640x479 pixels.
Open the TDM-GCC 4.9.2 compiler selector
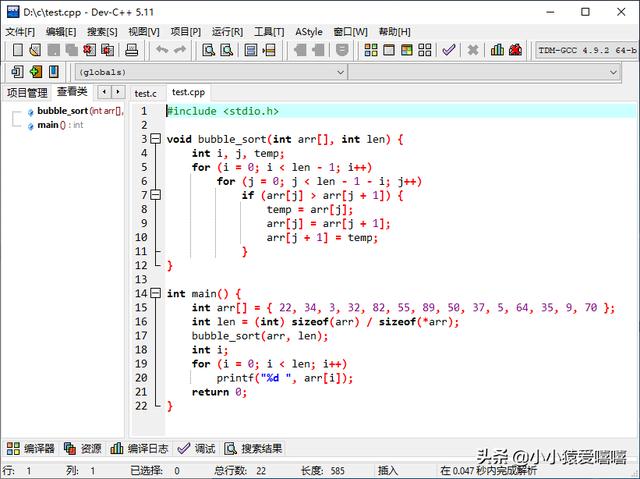pos(586,50)
